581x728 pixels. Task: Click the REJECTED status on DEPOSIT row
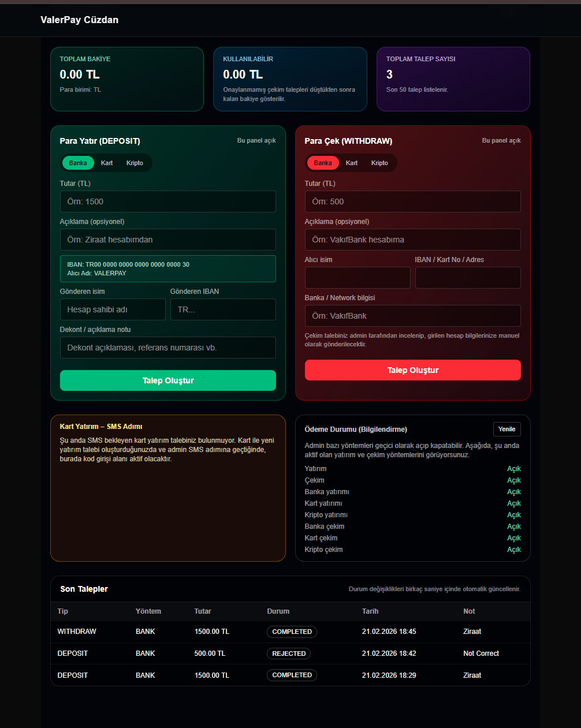(289, 654)
